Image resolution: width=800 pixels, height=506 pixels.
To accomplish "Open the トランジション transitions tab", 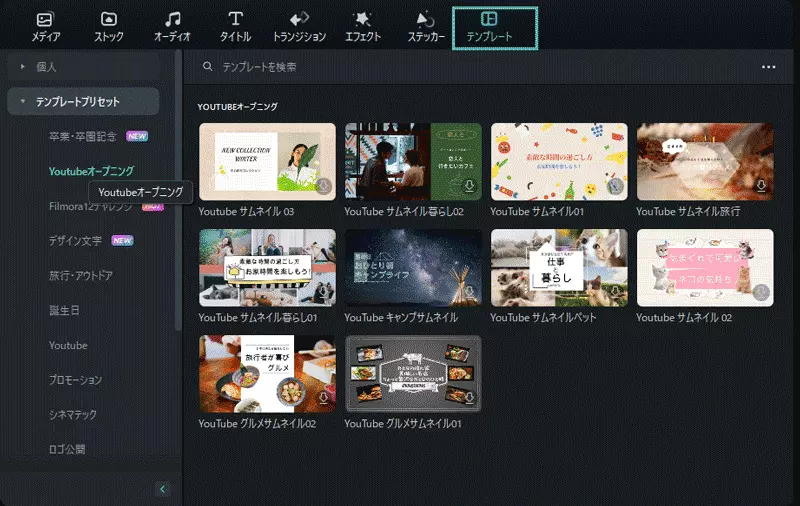I will point(299,26).
